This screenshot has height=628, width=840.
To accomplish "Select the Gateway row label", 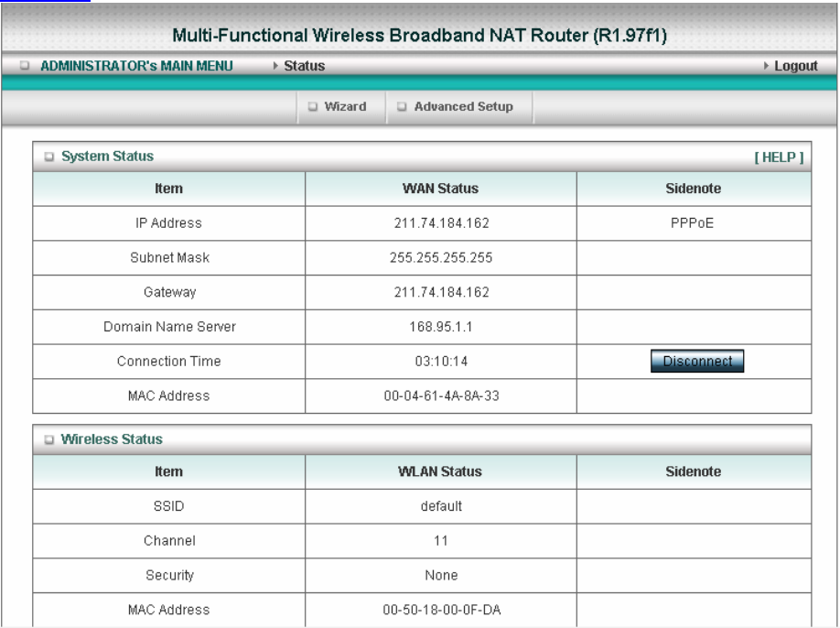I will tap(169, 292).
